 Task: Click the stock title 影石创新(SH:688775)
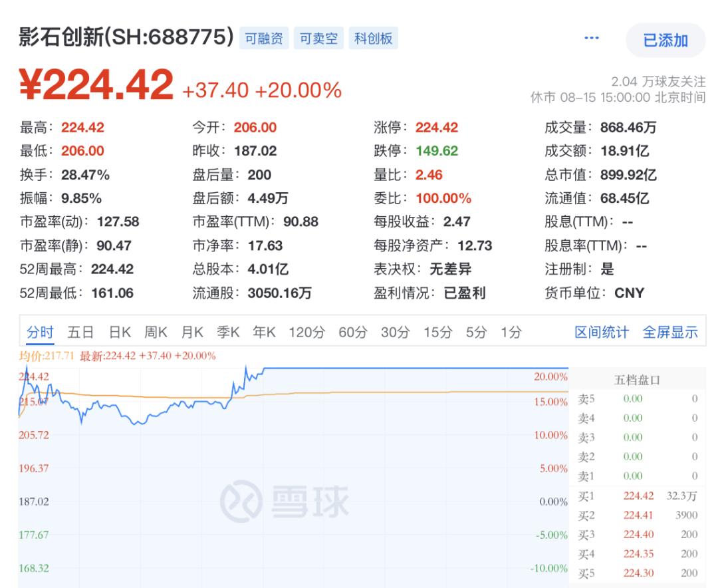[x=126, y=37]
